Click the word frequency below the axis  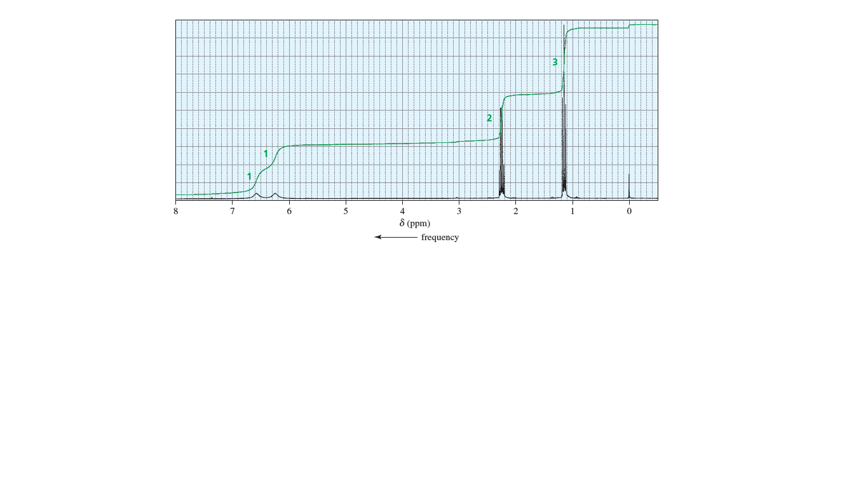click(440, 237)
